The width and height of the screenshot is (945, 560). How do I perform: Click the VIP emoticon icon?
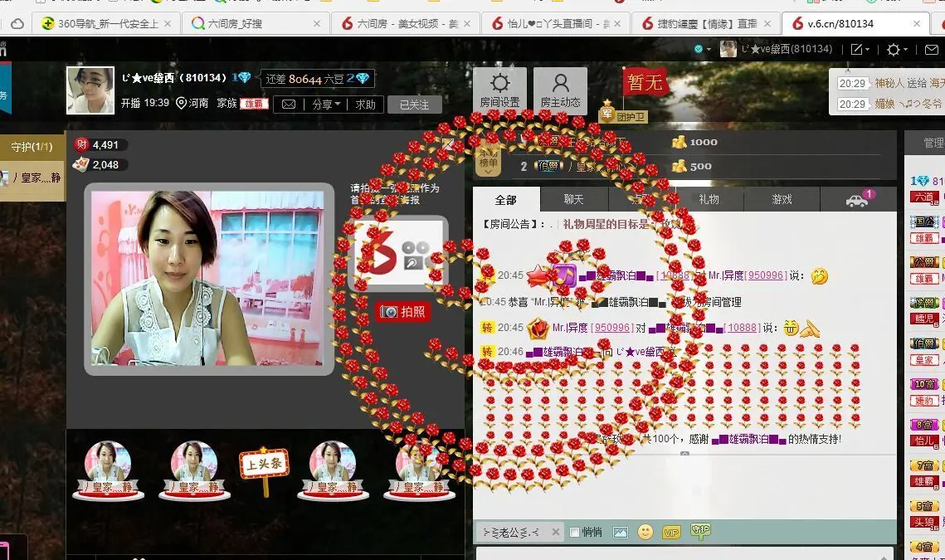(x=671, y=533)
